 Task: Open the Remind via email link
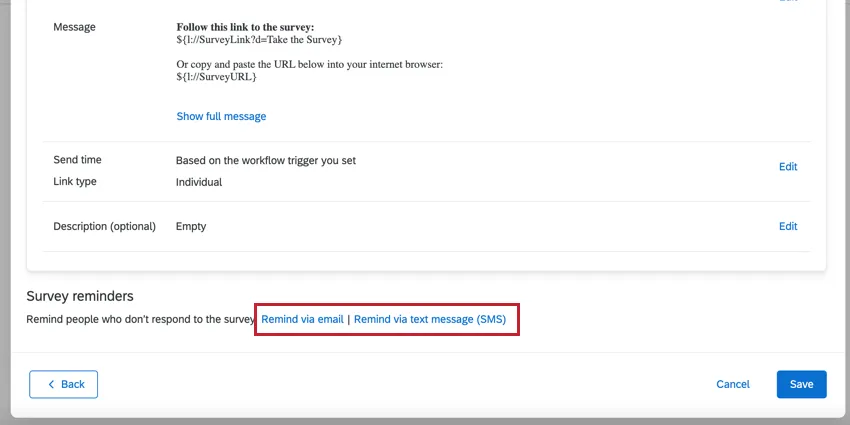pos(302,320)
